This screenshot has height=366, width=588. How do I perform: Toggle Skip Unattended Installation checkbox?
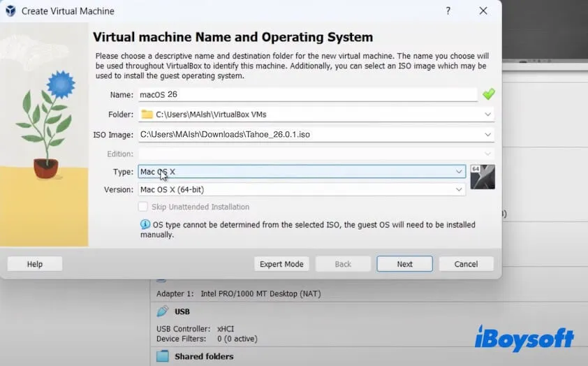pos(143,207)
